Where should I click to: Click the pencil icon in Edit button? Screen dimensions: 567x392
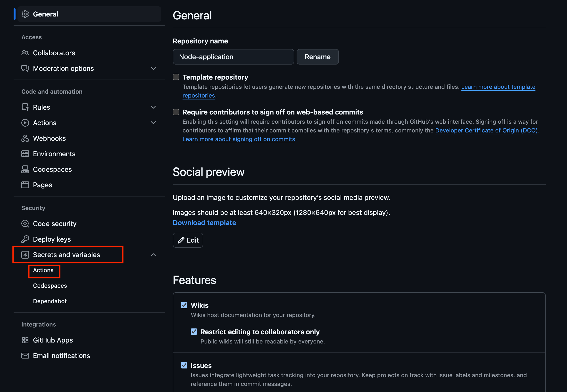(181, 240)
